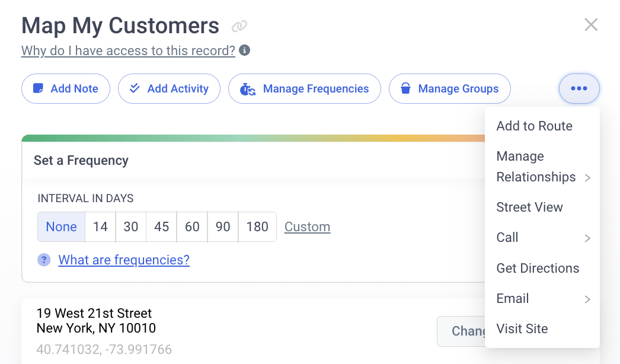Click the 'Map My Customers' title
The width and height of the screenshot is (620, 364).
coord(120,25)
